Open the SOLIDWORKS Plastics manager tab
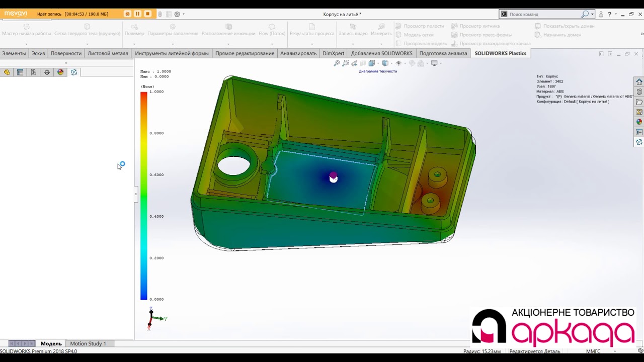Image resolution: width=644 pixels, height=362 pixels. tap(74, 72)
